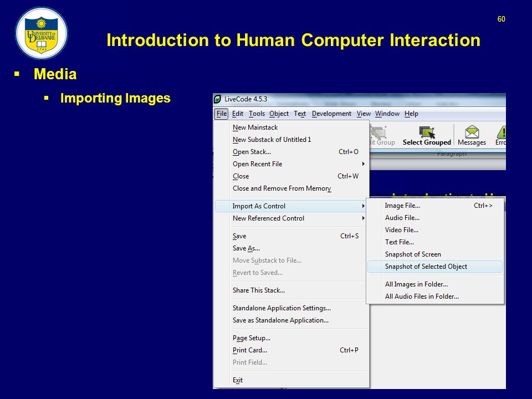Screen dimensions: 532x399
Task: Choose All Images in Folder...
Action: point(435,284)
